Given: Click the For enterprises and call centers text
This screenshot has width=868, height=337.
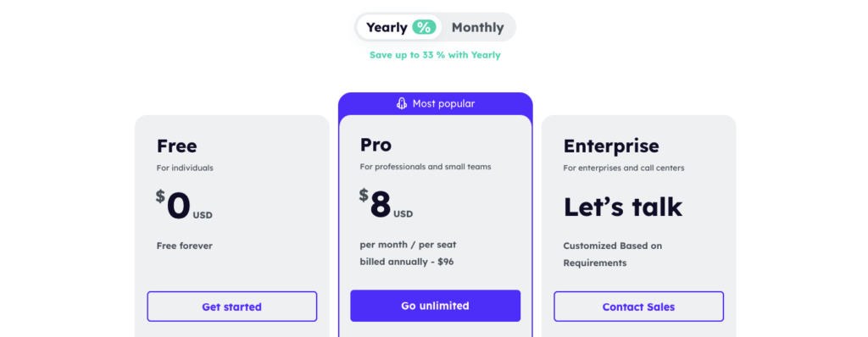Looking at the screenshot, I should (624, 168).
